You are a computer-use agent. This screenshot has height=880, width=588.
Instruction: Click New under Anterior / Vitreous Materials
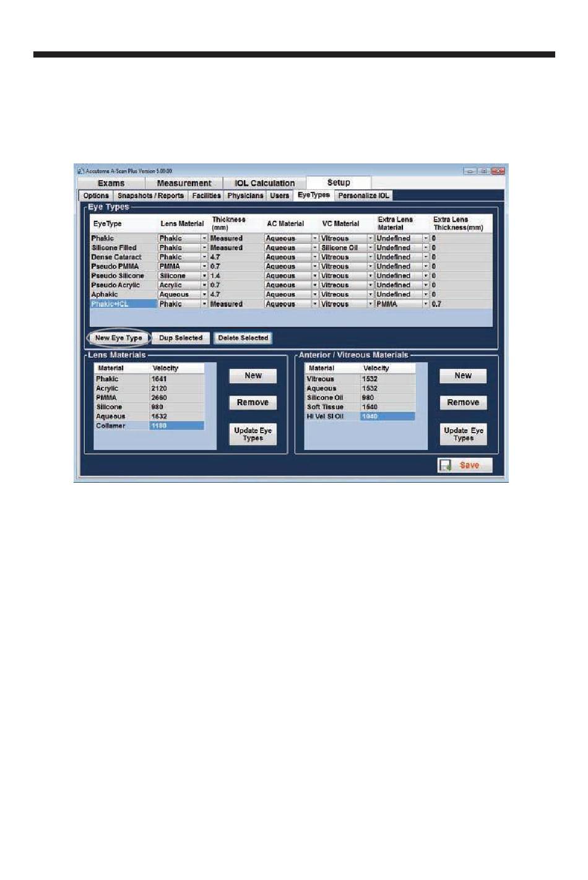tap(463, 376)
